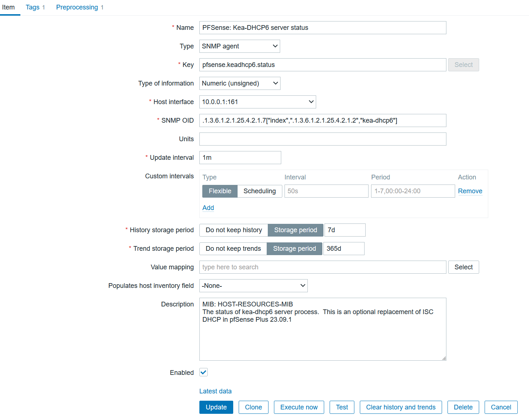Click the Test button
This screenshot has height=420, width=529.
[x=342, y=407]
